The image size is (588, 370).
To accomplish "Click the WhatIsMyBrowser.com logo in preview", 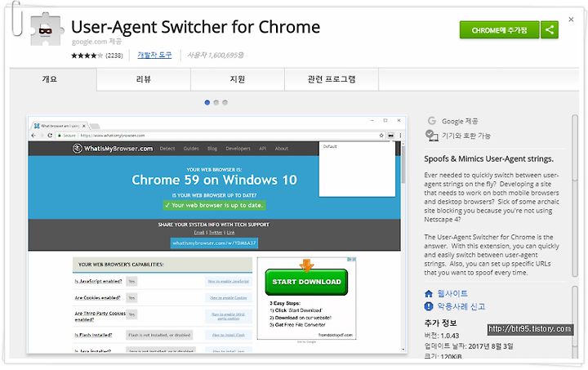I will pos(113,149).
